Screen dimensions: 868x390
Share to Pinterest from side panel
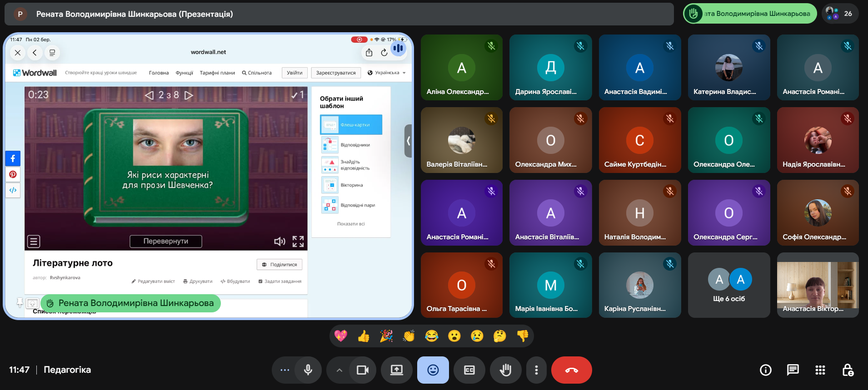13,174
